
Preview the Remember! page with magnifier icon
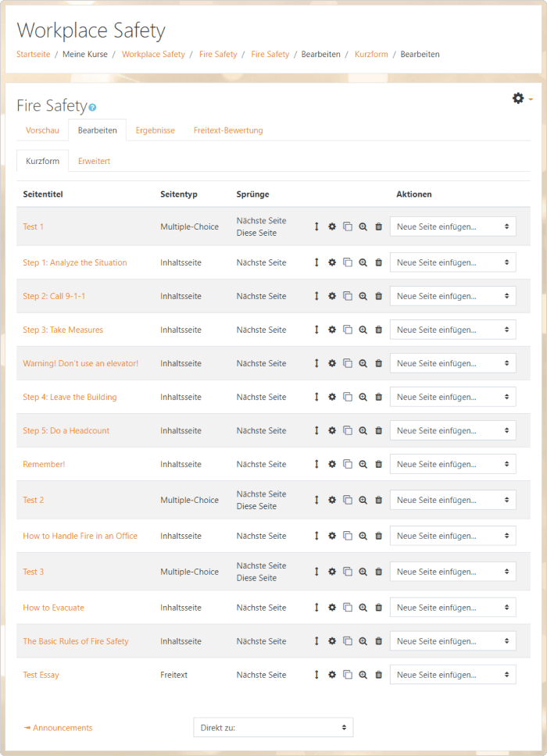point(363,465)
